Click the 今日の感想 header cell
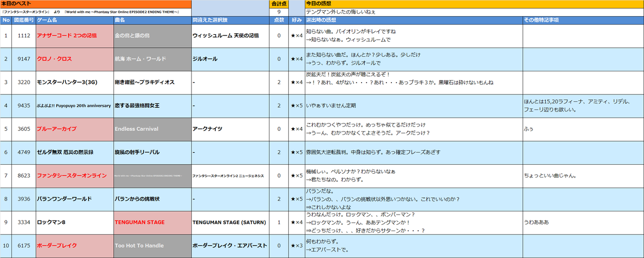Image resolution: width=644 pixels, height=258 pixels. [474, 4]
